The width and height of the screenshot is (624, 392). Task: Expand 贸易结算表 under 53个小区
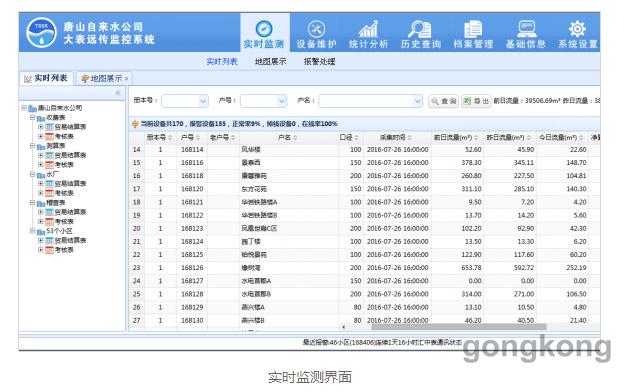coord(40,240)
